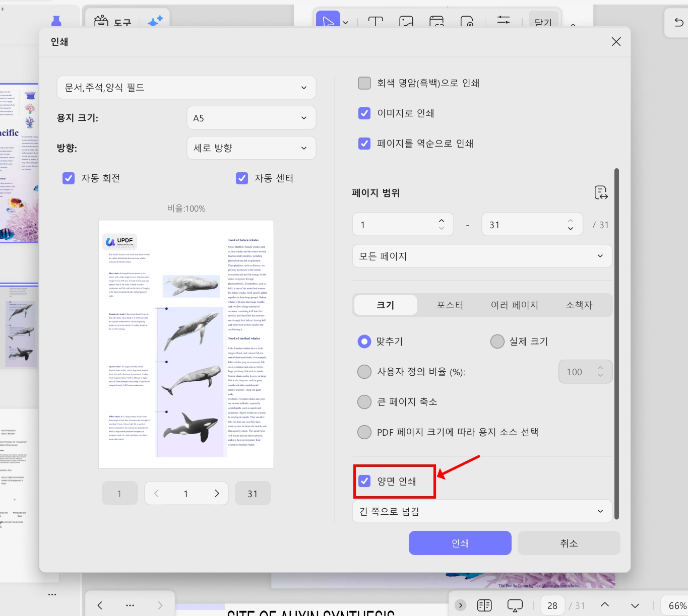Open the 용지 크기 A5 dropdown
This screenshot has height=616, width=688.
(251, 117)
